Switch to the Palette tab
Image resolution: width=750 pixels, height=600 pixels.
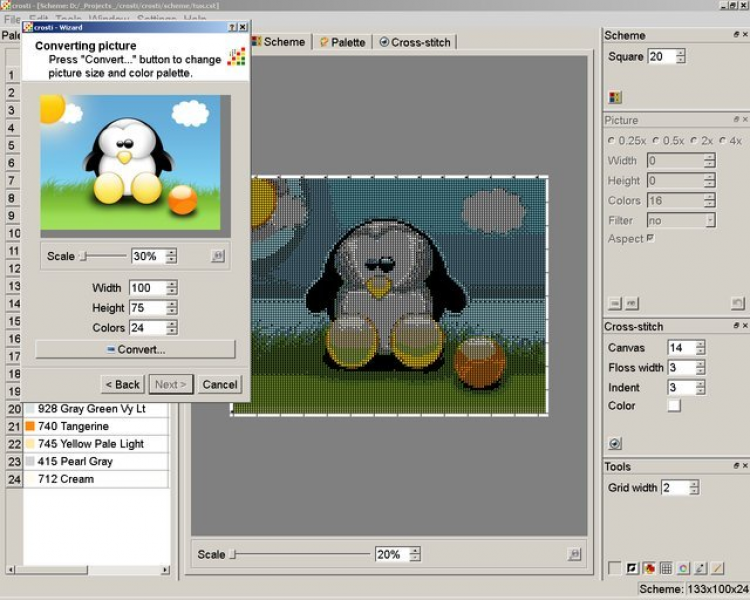(343, 42)
